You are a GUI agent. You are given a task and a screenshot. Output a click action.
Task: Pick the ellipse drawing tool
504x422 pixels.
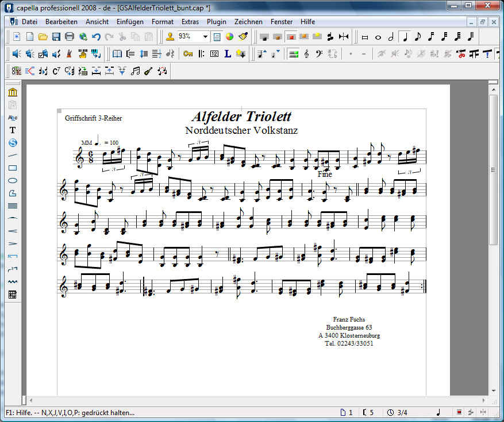[x=13, y=181]
